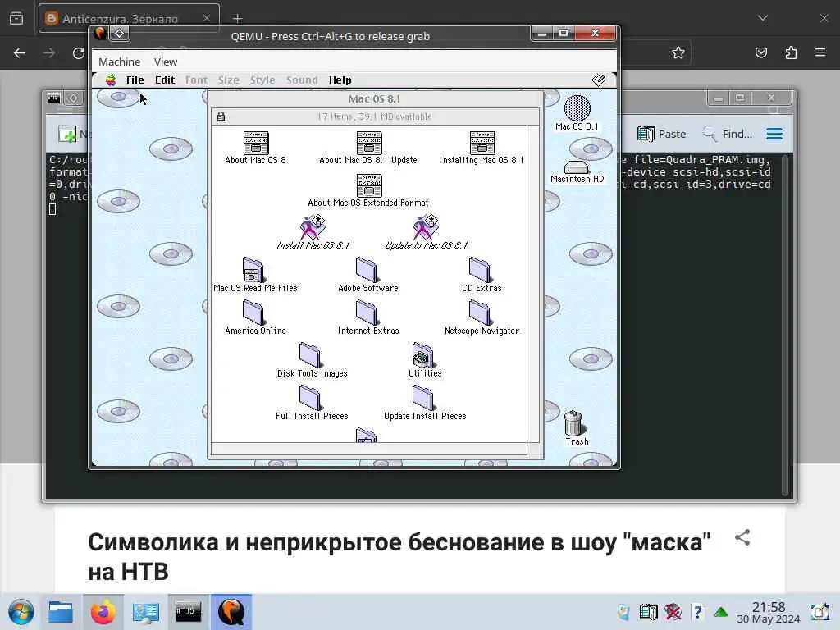Viewport: 840px width, 630px height.
Task: Click the vertical scrollbar of Mac OS 8.1 window
Action: (x=532, y=284)
